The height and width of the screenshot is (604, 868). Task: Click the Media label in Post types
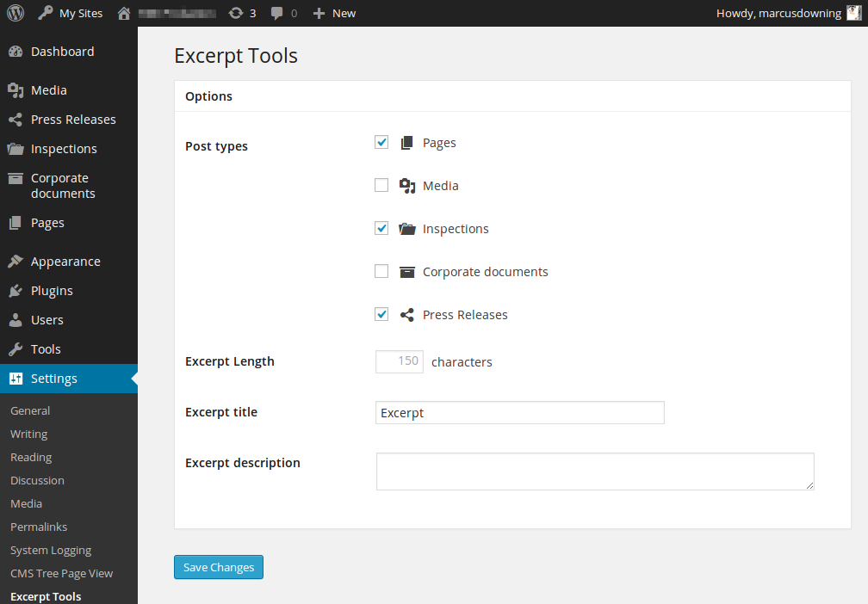pos(441,186)
